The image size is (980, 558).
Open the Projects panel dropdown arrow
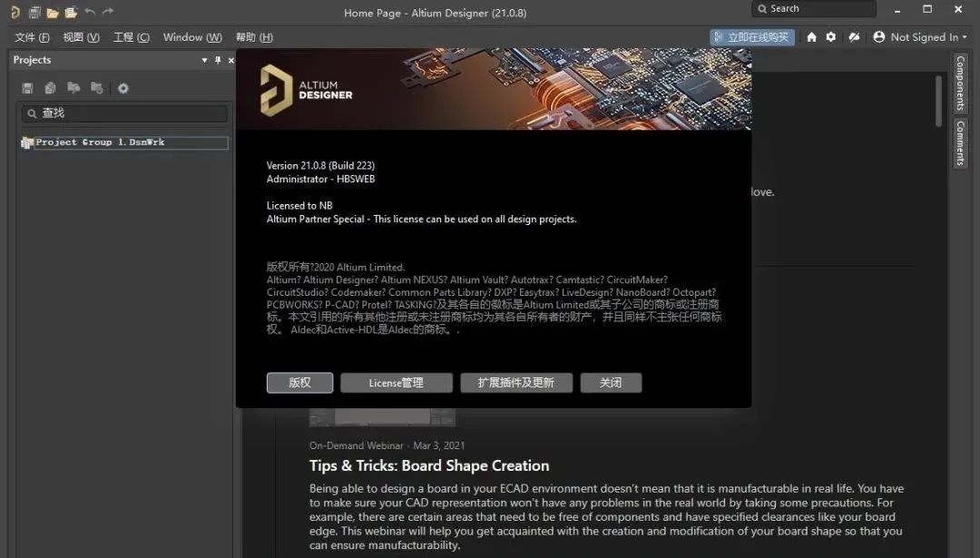pos(204,60)
